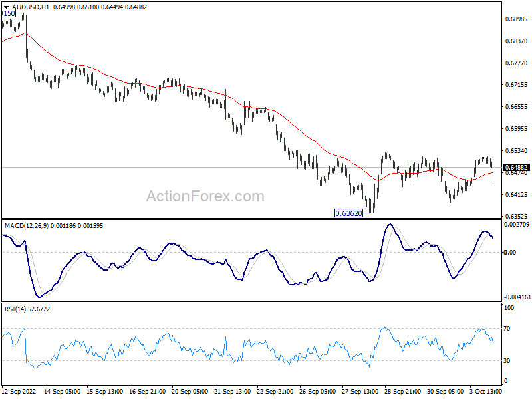
Task: Click the MACD scale value 0.002709
Action: click(517, 225)
